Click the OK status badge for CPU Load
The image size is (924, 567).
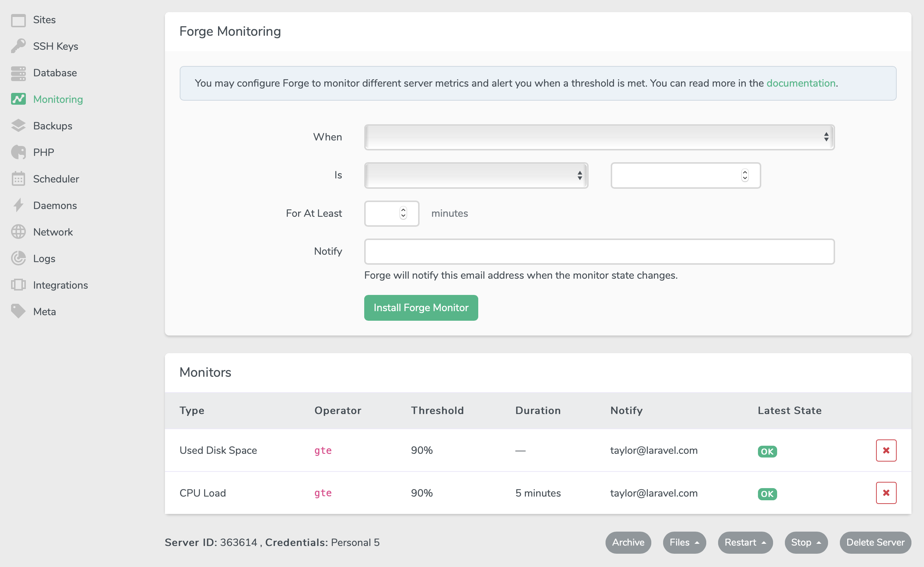pos(768,494)
